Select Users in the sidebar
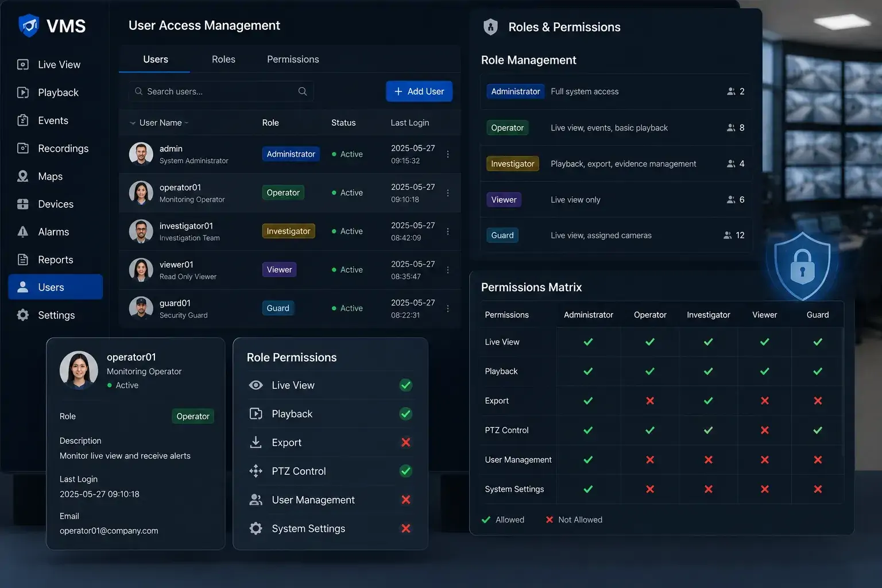The height and width of the screenshot is (588, 882). [55, 287]
